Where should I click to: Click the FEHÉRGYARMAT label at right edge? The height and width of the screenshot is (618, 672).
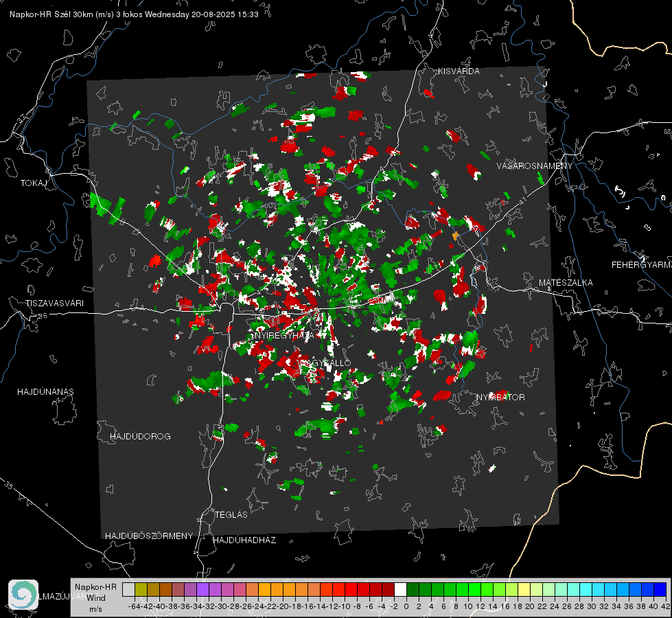pyautogui.click(x=642, y=265)
